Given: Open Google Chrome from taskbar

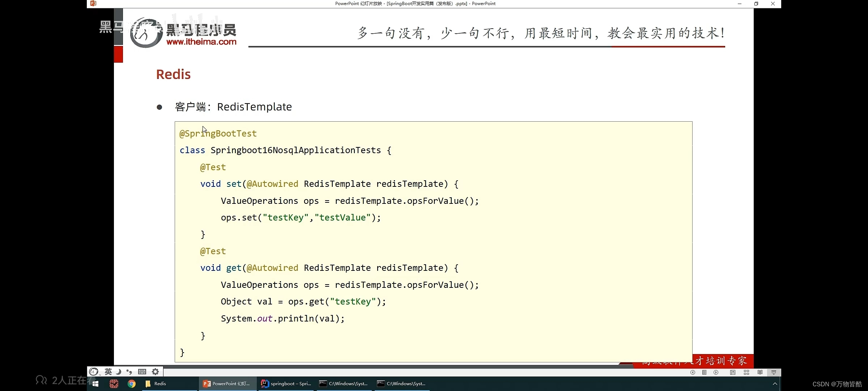Looking at the screenshot, I should (x=132, y=384).
